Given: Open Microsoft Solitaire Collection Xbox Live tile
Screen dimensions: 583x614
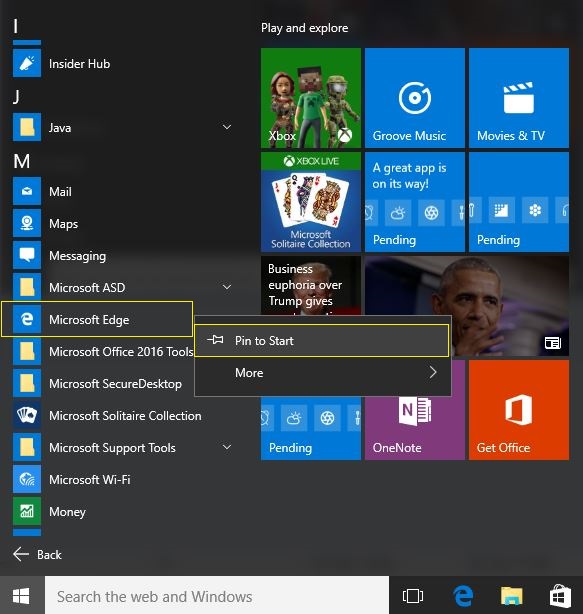Looking at the screenshot, I should [x=311, y=202].
